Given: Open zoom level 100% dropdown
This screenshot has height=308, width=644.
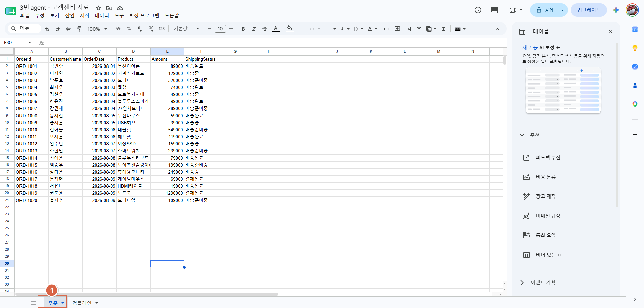Looking at the screenshot, I should (x=97, y=29).
